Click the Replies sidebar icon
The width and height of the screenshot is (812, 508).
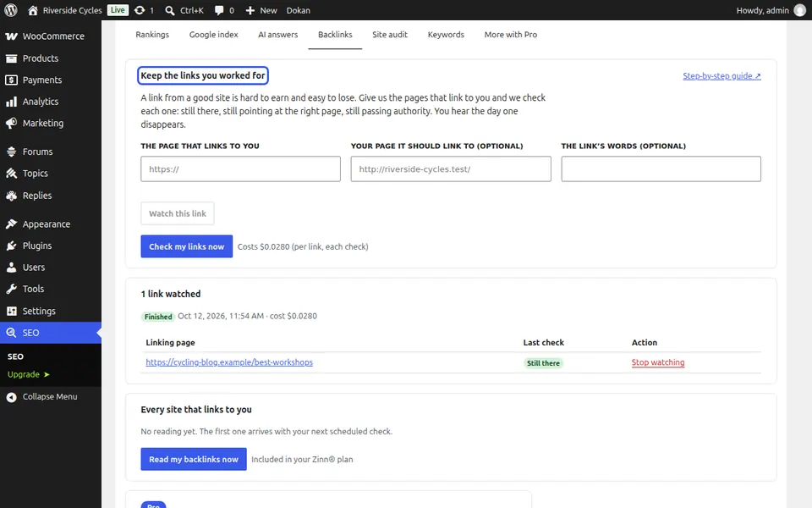pos(11,196)
